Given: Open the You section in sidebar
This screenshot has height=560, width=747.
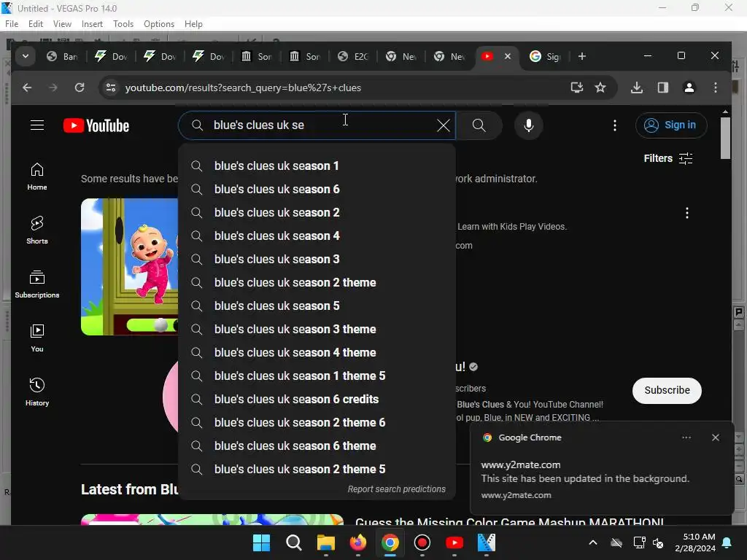Looking at the screenshot, I should point(37,338).
